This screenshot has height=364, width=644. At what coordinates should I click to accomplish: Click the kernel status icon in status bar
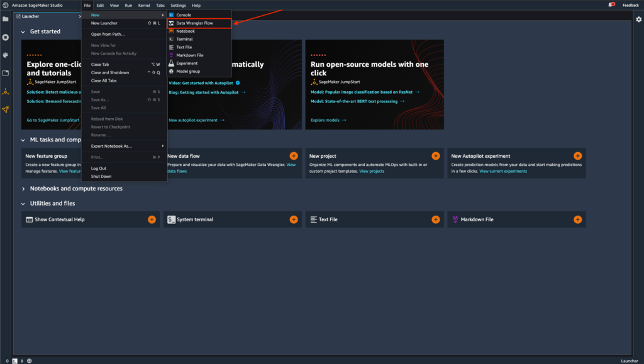pos(29,361)
